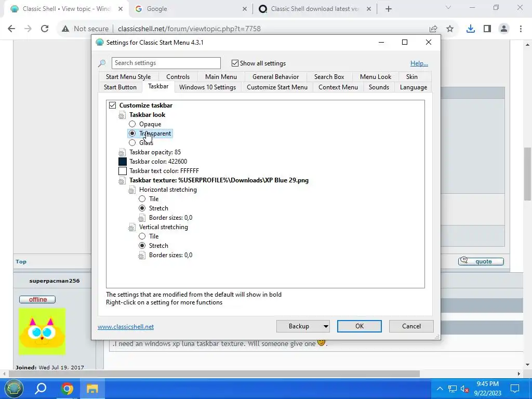532x399 pixels.
Task: Click the forum quote button
Action: coord(481,261)
